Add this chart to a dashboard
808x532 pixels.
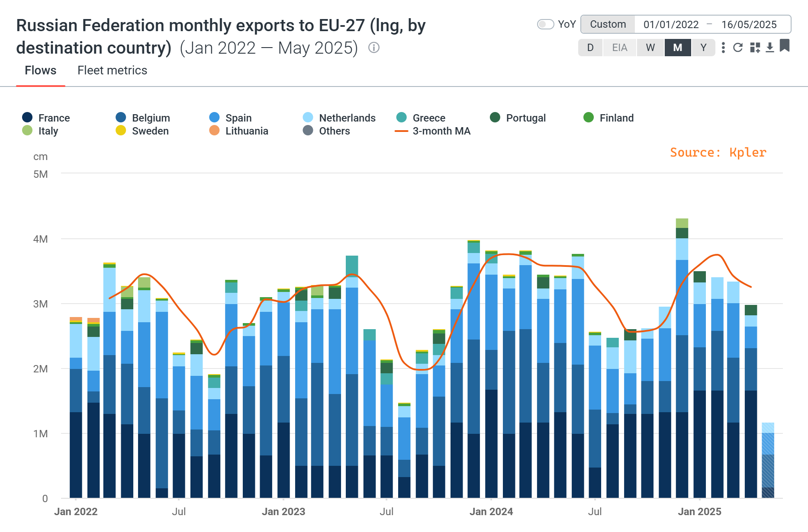tap(754, 48)
